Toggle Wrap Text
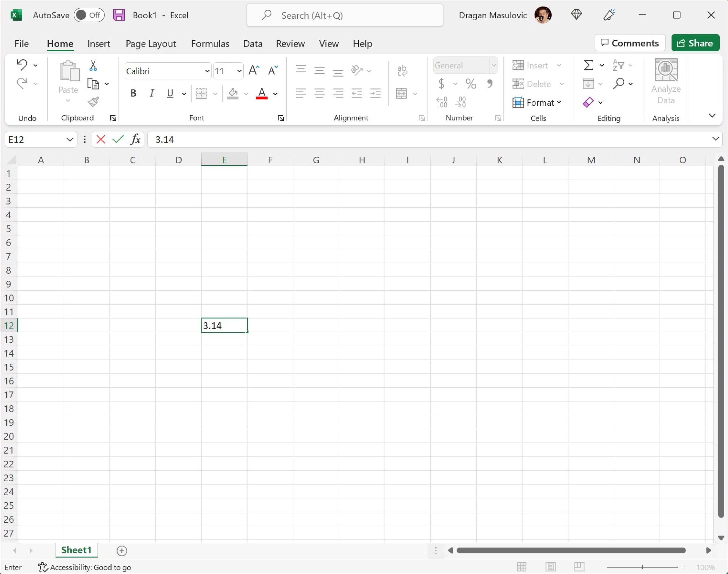 (x=402, y=70)
